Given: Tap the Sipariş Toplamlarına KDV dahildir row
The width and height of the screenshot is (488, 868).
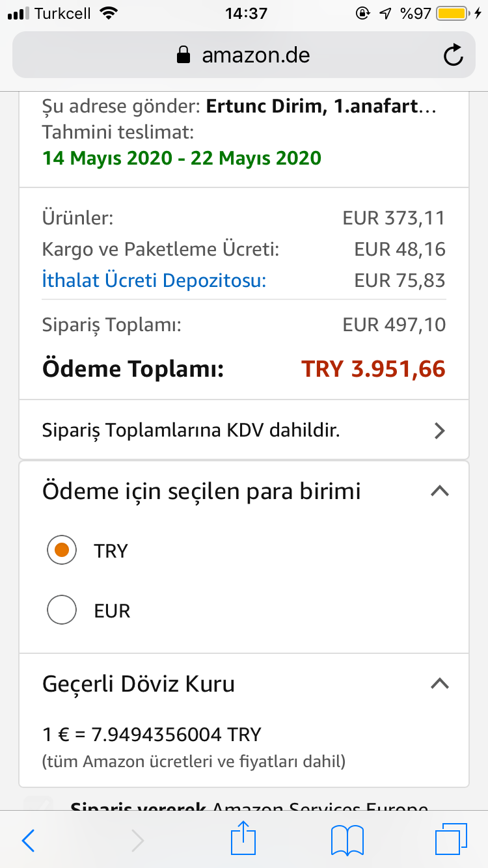Looking at the screenshot, I should coord(244,430).
